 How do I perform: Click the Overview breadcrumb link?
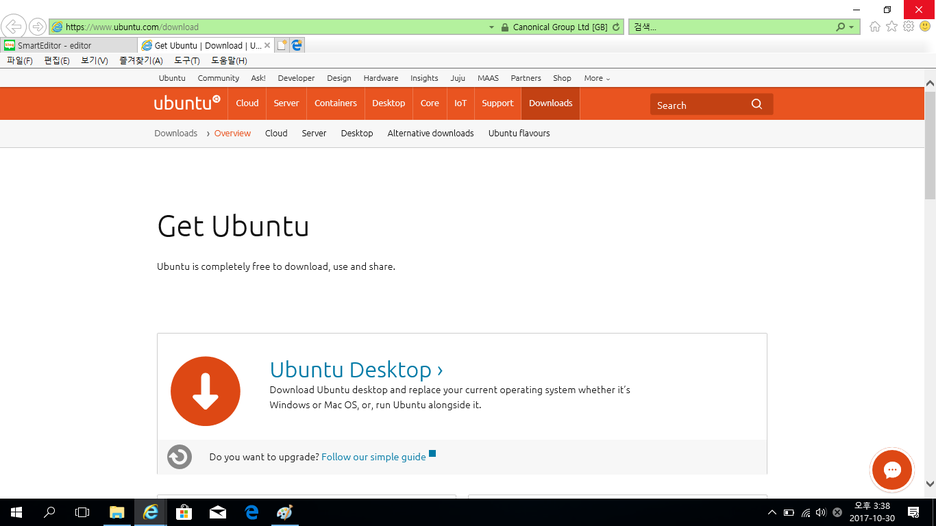[232, 133]
